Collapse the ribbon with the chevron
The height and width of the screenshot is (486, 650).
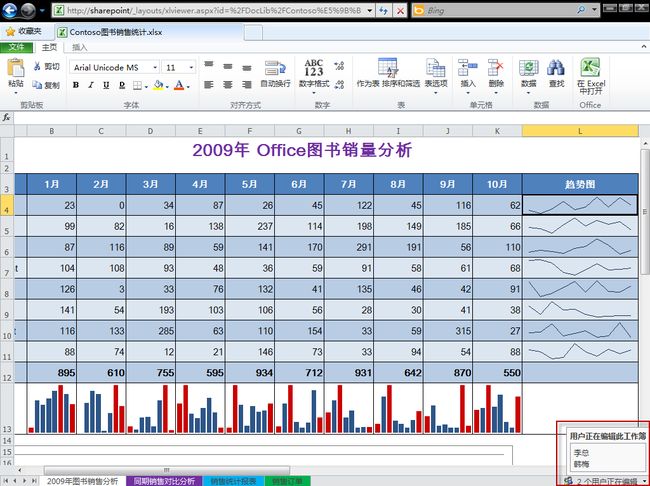pos(644,46)
